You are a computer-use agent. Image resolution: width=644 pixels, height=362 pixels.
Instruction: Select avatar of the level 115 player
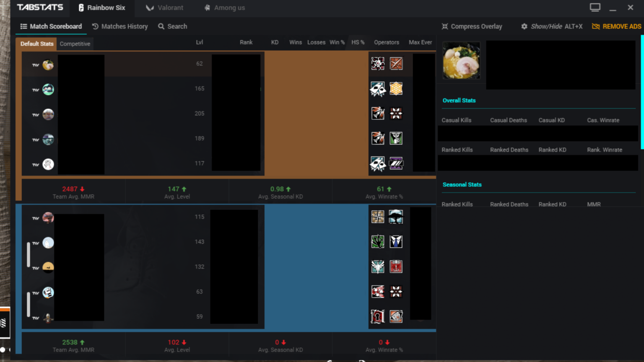48,217
